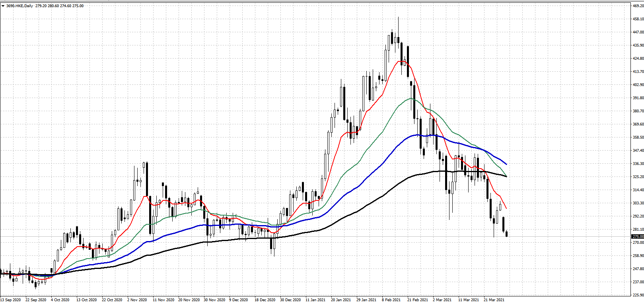Click the 18 Dec 2020 date label
The image size is (644, 304).
(x=265, y=300)
